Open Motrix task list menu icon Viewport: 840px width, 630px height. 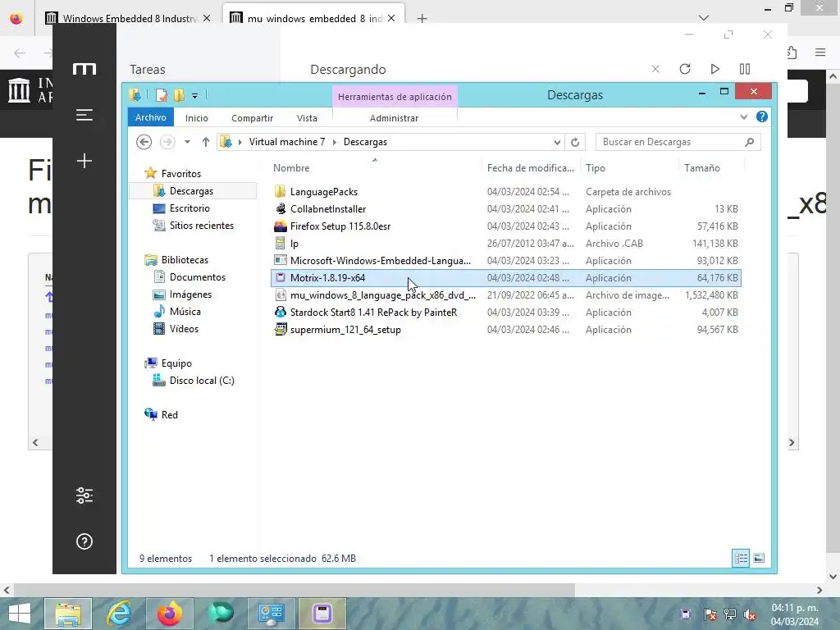tap(84, 115)
